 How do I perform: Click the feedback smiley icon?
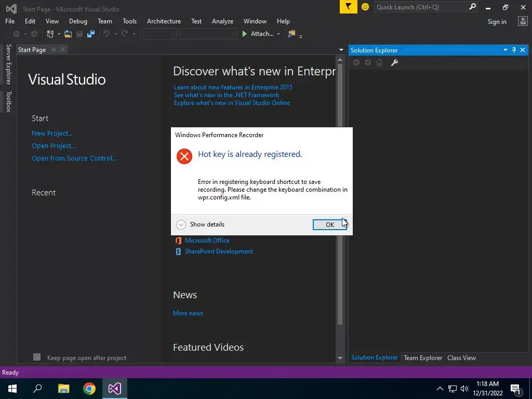tap(365, 7)
